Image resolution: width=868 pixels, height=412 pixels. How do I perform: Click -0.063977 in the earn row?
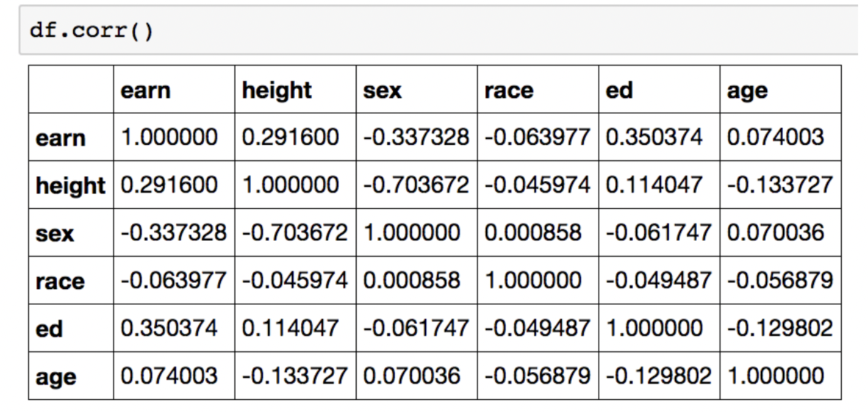(x=539, y=136)
